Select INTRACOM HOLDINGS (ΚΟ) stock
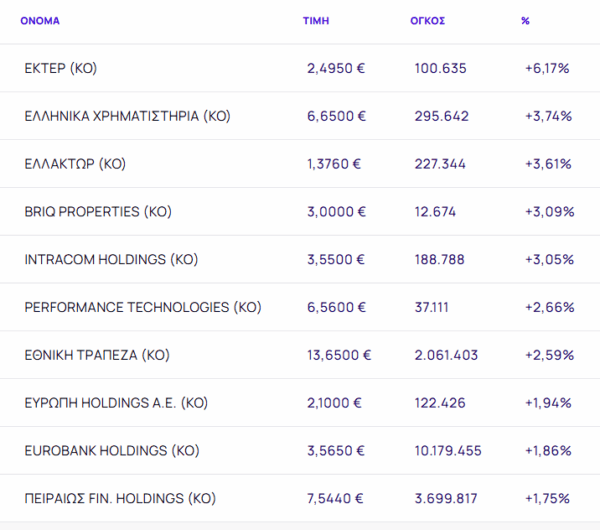600x530 pixels. tap(111, 259)
